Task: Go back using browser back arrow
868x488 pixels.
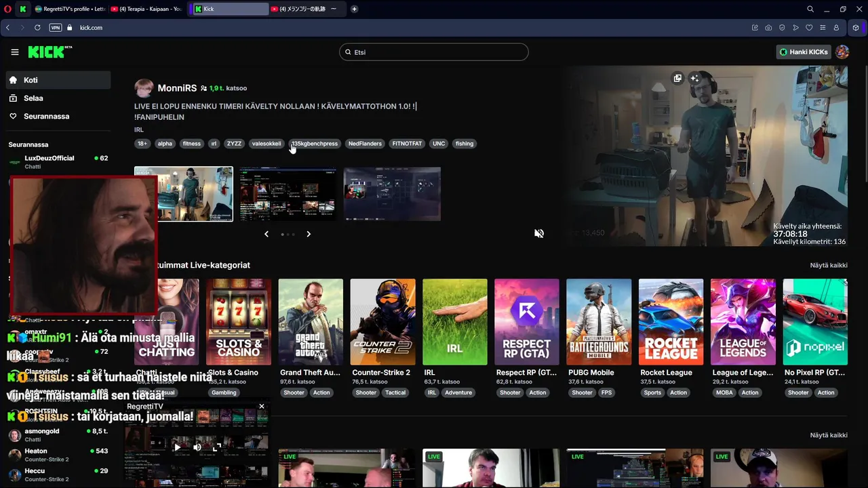Action: [7, 28]
